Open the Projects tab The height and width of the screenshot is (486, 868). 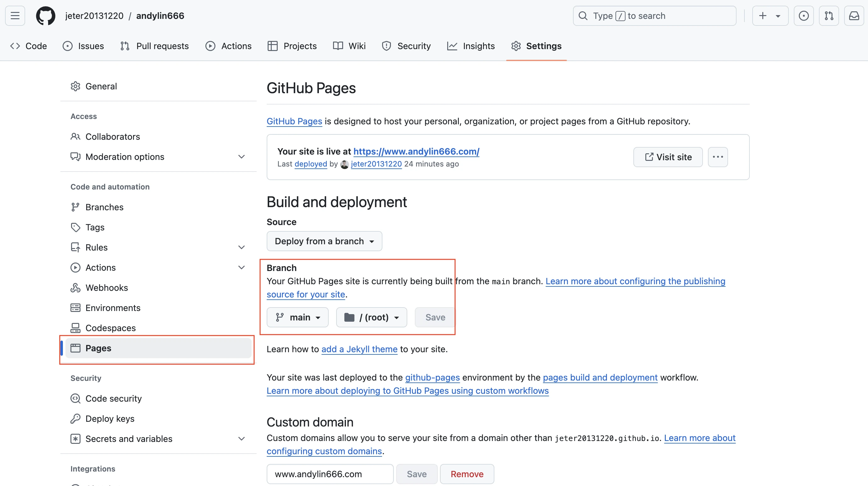[x=292, y=46]
